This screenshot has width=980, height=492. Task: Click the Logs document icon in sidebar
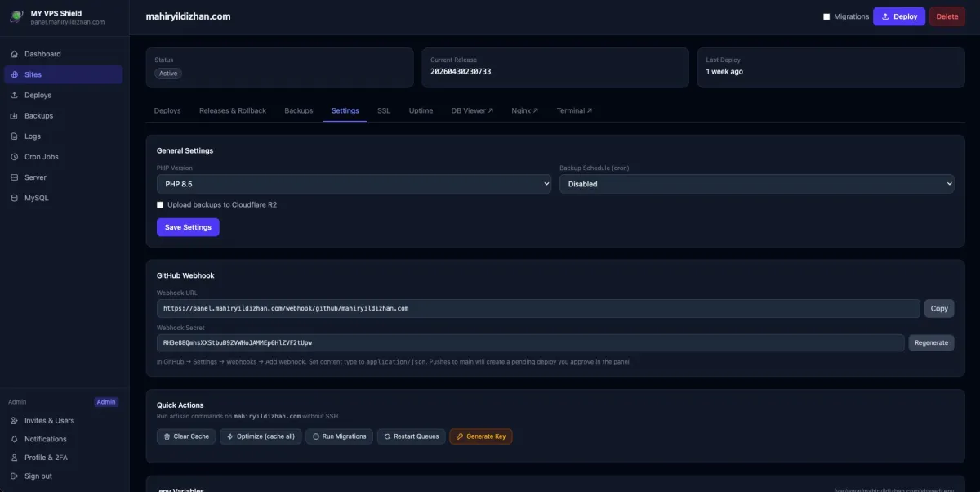point(15,136)
